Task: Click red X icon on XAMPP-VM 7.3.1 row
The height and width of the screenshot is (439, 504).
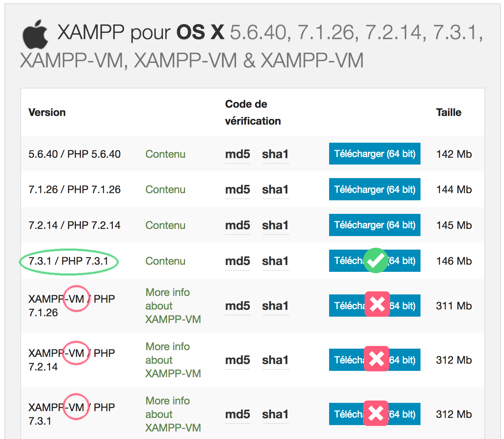Action: coord(376,413)
